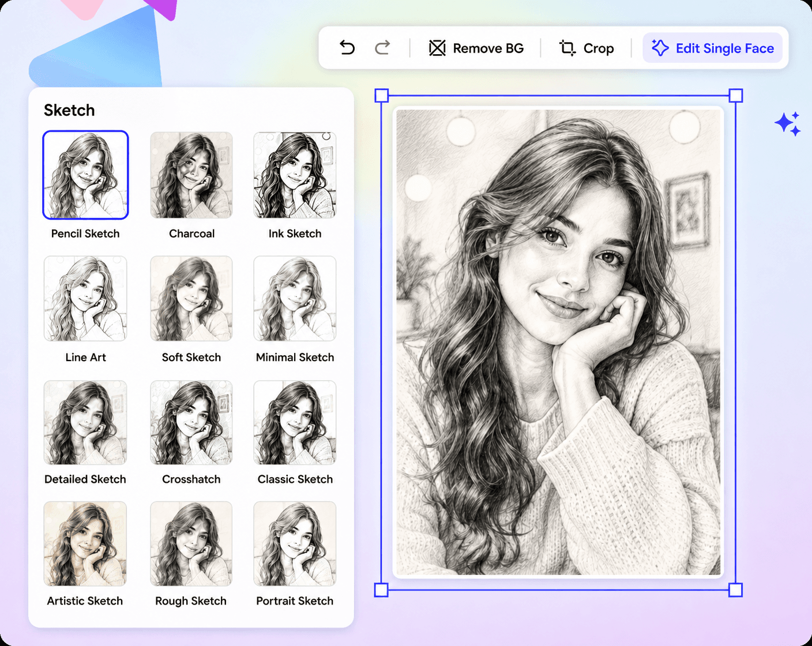Click the Remove BG text label
Screen dimensions: 812x646
(488, 48)
